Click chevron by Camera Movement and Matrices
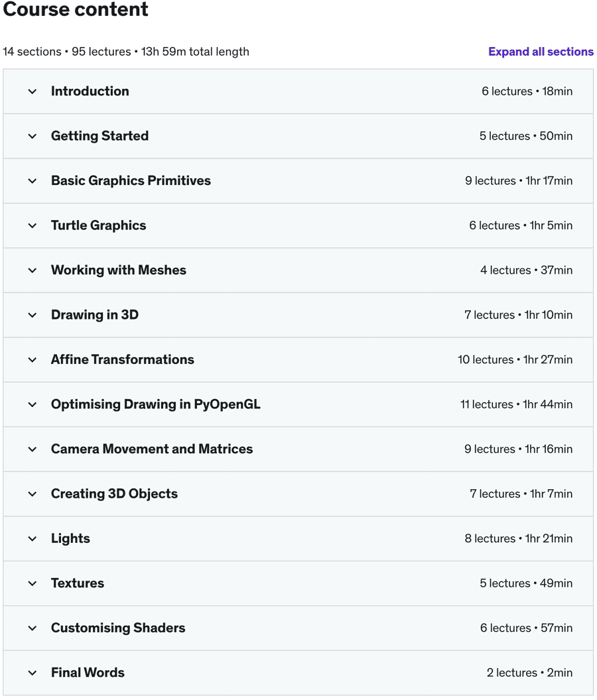Image resolution: width=597 pixels, height=700 pixels. click(33, 449)
